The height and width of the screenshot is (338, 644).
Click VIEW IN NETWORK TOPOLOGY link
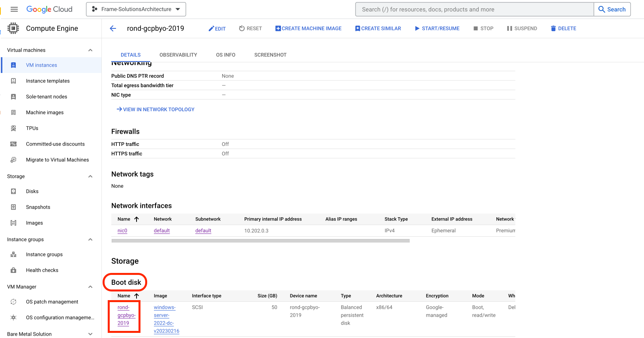[155, 109]
